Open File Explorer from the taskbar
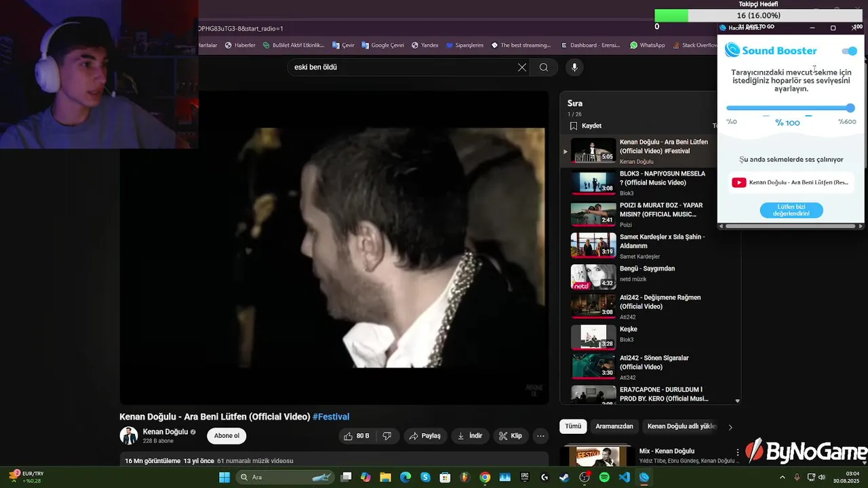The height and width of the screenshot is (488, 868). 386,477
